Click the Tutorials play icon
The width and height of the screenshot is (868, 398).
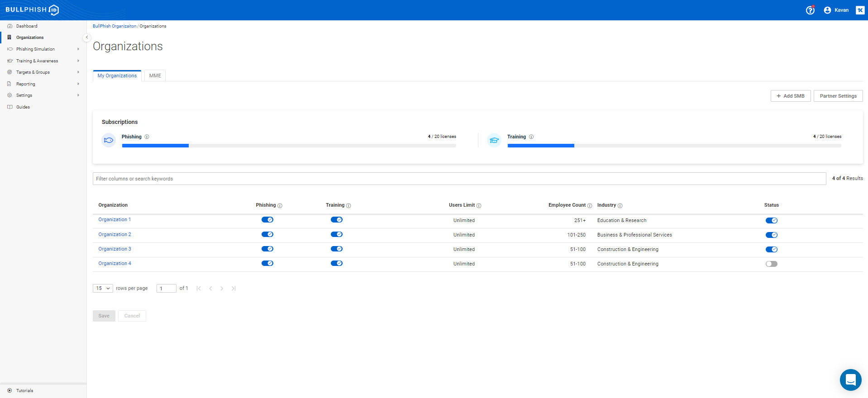pyautogui.click(x=10, y=390)
